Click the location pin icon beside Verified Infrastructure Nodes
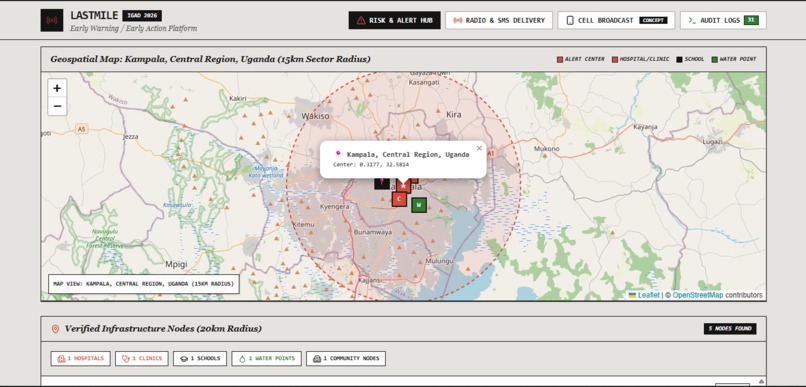Image resolution: width=806 pixels, height=387 pixels. pyautogui.click(x=56, y=329)
